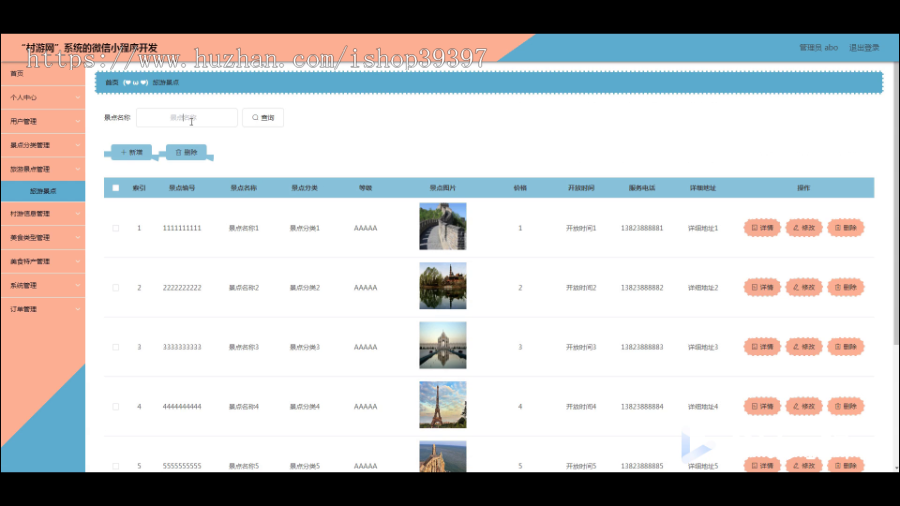Click the cell 1111111111

[x=182, y=228]
